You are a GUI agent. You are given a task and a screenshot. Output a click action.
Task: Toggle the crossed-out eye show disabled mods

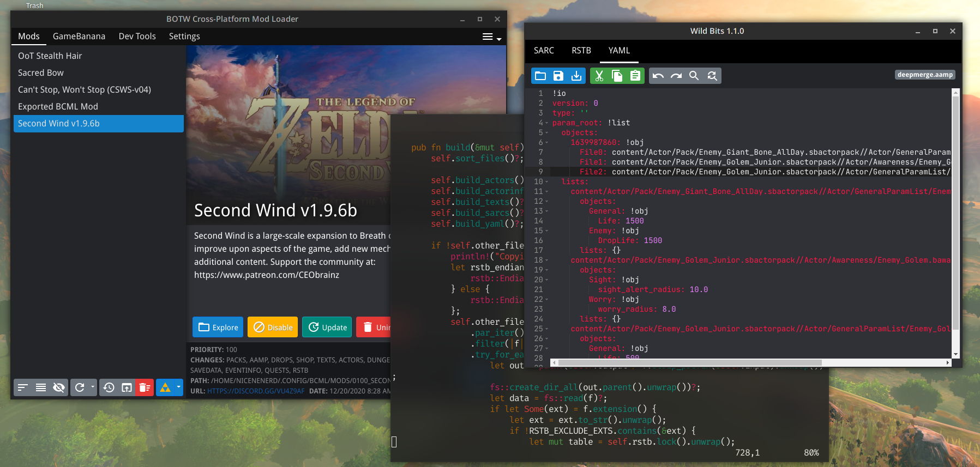[x=59, y=387]
